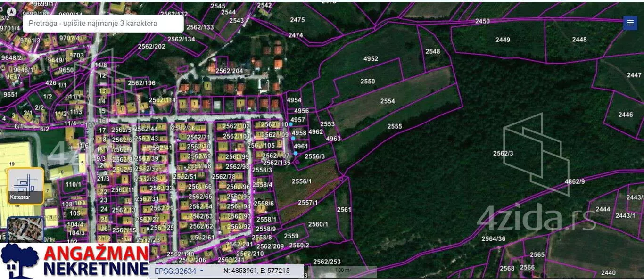
Task: Select parcel label 2562/204
Action: (230, 71)
